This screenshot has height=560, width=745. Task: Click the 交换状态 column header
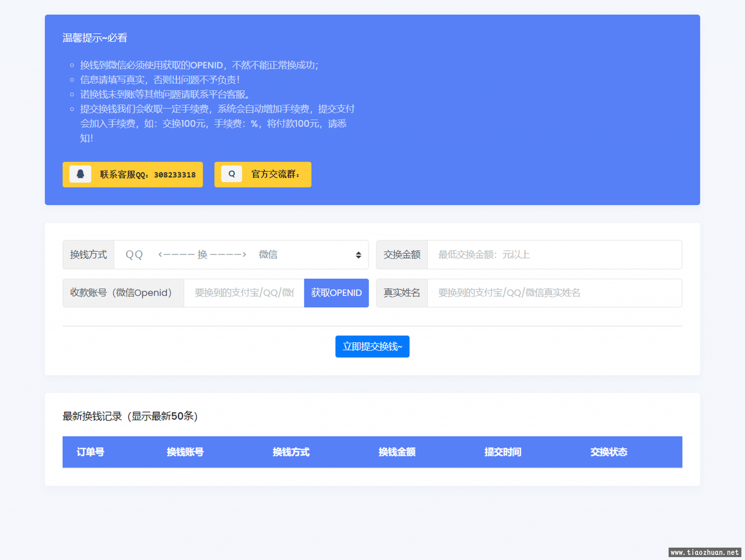[x=609, y=452]
